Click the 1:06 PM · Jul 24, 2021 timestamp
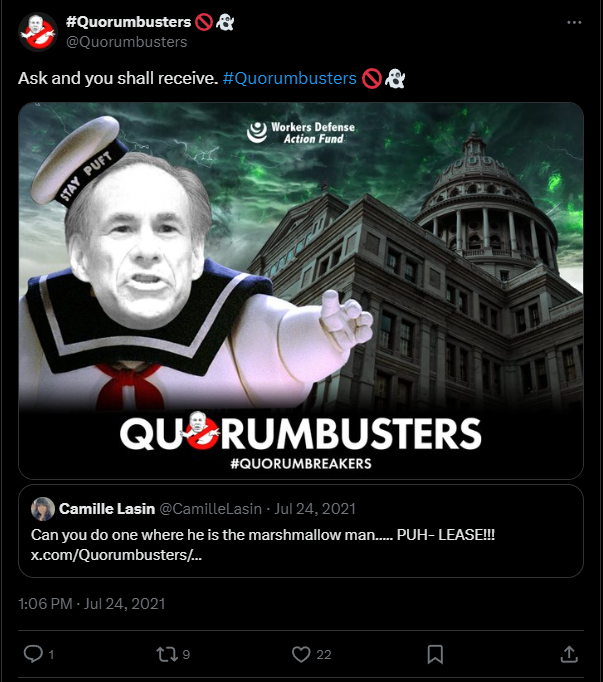Screen dimensions: 603x682 [92, 604]
